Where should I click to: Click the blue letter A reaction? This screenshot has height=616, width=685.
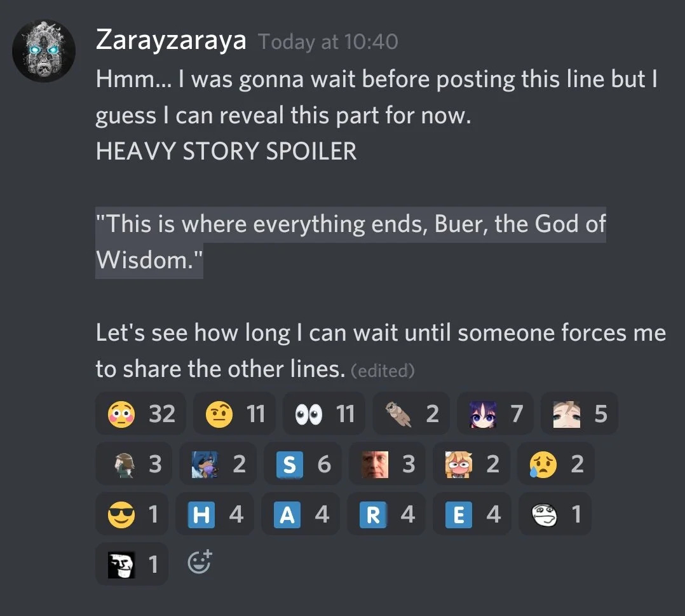300,514
